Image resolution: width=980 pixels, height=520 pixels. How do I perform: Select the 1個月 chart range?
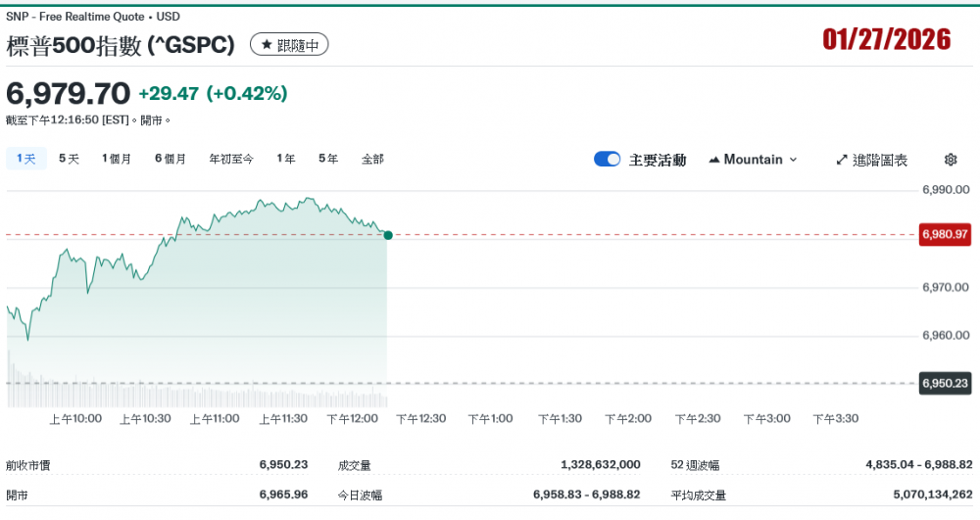(x=117, y=159)
